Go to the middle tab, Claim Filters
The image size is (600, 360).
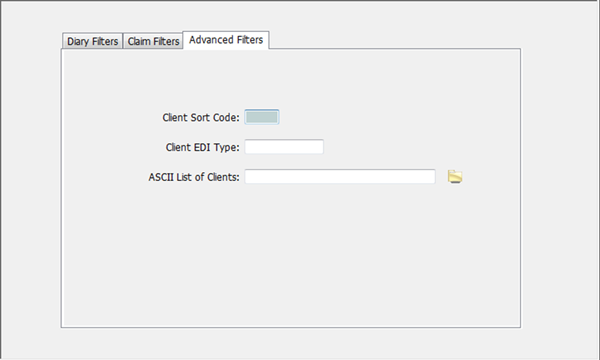coord(153,41)
